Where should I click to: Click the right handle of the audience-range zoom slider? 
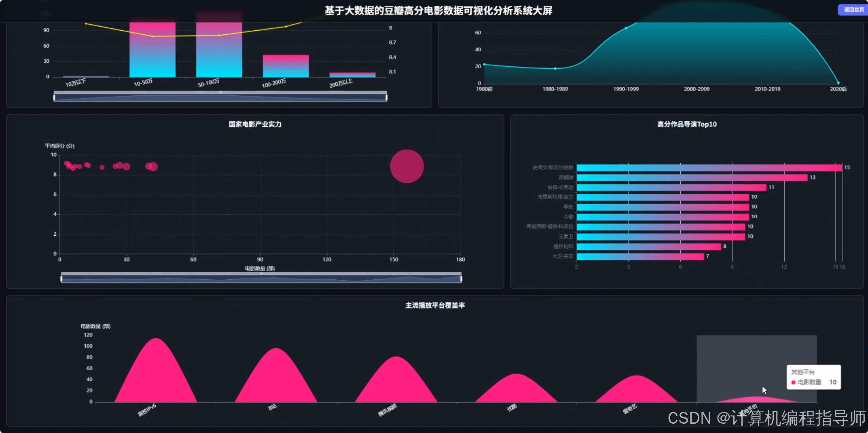pos(387,97)
